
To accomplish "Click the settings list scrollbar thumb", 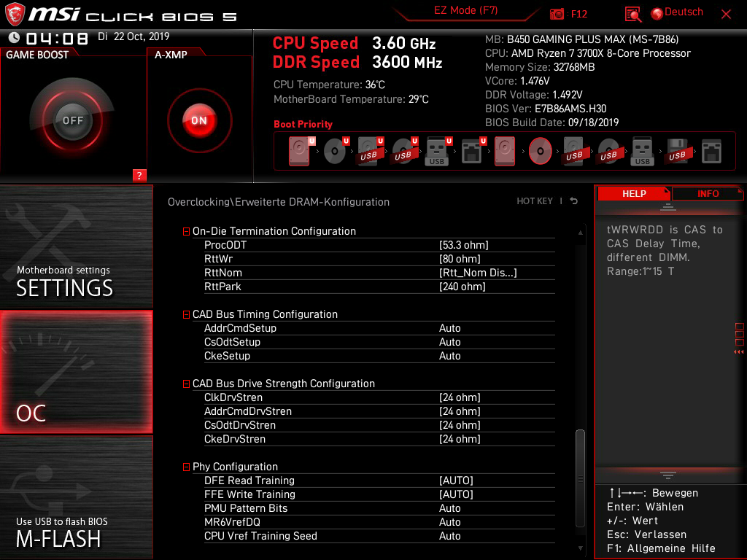I will (x=580, y=477).
